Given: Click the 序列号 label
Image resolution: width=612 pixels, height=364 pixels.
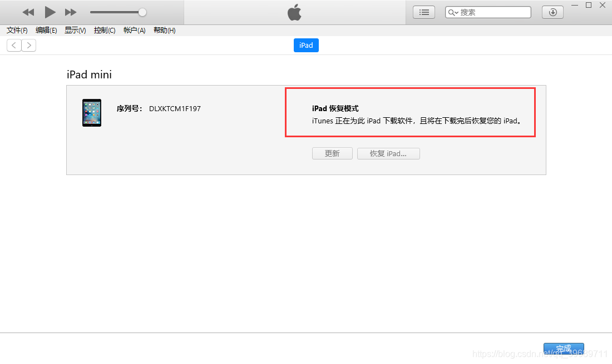Looking at the screenshot, I should pyautogui.click(x=130, y=109).
